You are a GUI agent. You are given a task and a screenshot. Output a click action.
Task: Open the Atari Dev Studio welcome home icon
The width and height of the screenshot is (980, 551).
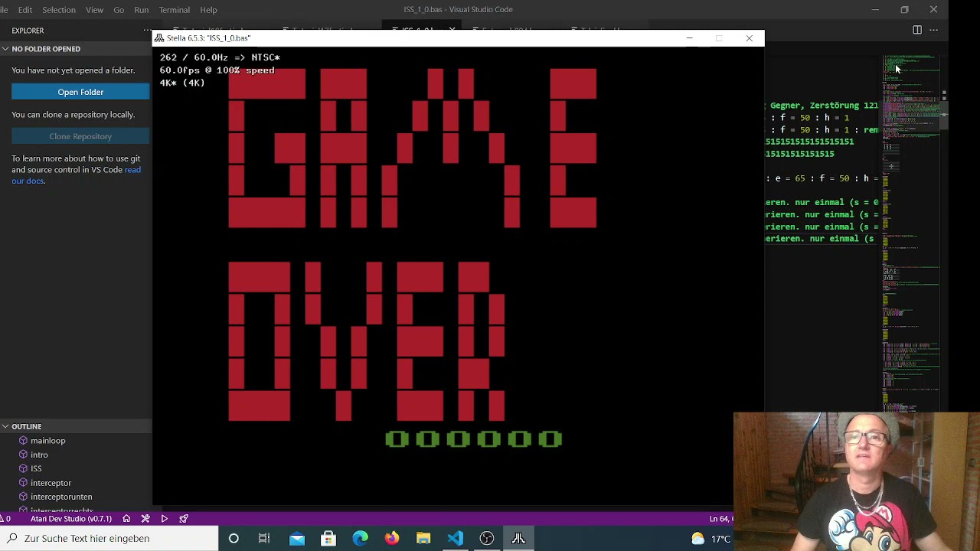[x=126, y=519]
